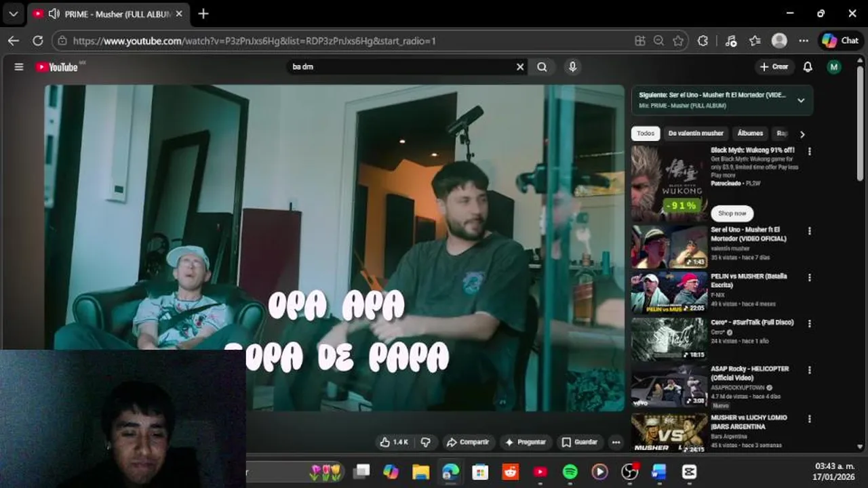The width and height of the screenshot is (868, 488).
Task: Go back with browser back arrow
Action: click(x=14, y=41)
